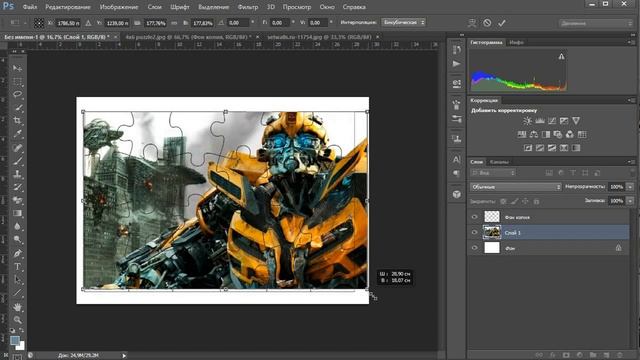Select the Eyedropper tool

tap(18, 134)
